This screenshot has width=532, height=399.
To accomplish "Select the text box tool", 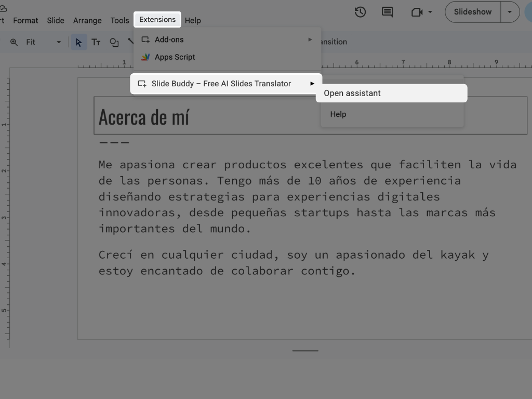I will tap(96, 42).
